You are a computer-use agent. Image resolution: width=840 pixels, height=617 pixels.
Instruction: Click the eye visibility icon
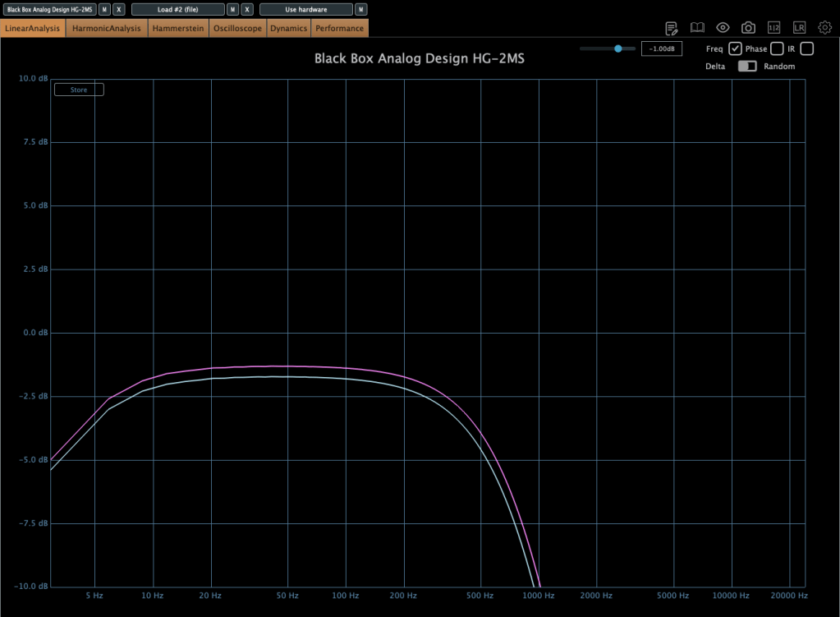[723, 28]
